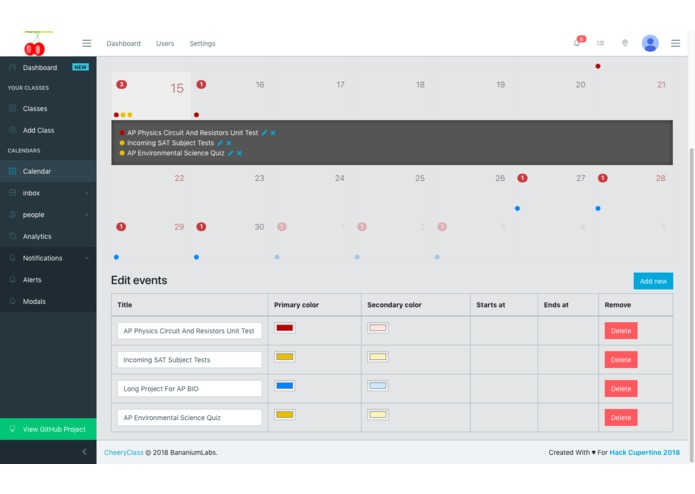Screen dimensions: 695x494
Task: Expand the inbox sidebar menu
Action: click(48, 193)
